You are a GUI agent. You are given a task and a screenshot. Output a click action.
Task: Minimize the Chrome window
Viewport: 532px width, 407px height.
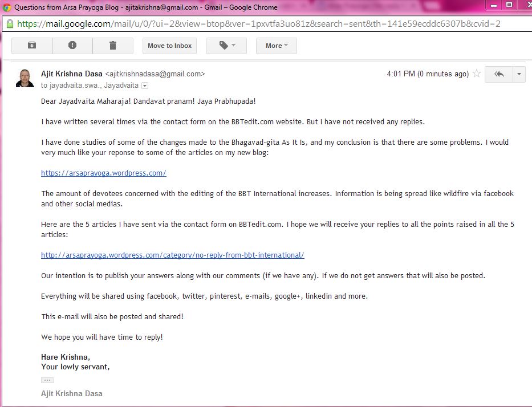click(494, 6)
